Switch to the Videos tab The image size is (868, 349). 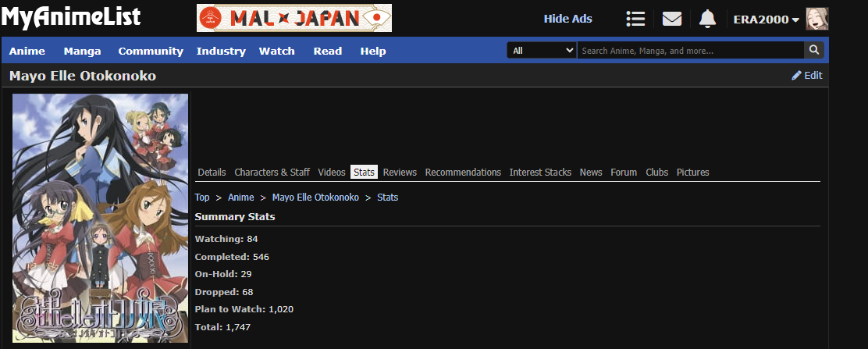pyautogui.click(x=332, y=173)
